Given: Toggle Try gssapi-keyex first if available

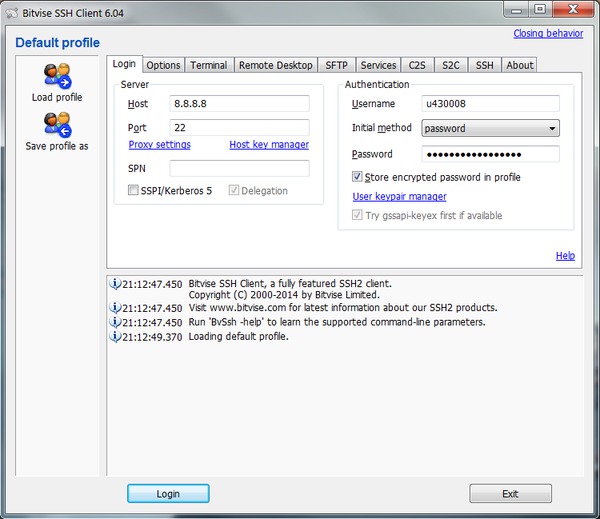Looking at the screenshot, I should [x=357, y=215].
